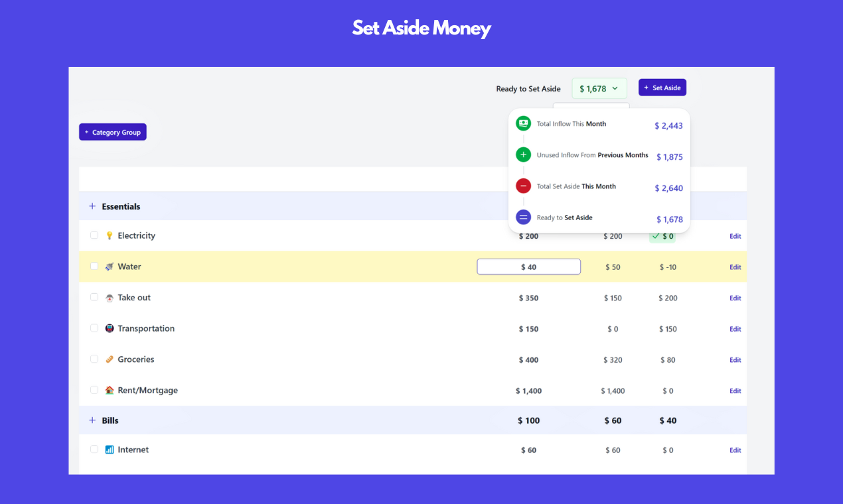Screen dimensions: 843x504
Task: Click the $ 40 total in the Bills group row
Action: (x=668, y=420)
